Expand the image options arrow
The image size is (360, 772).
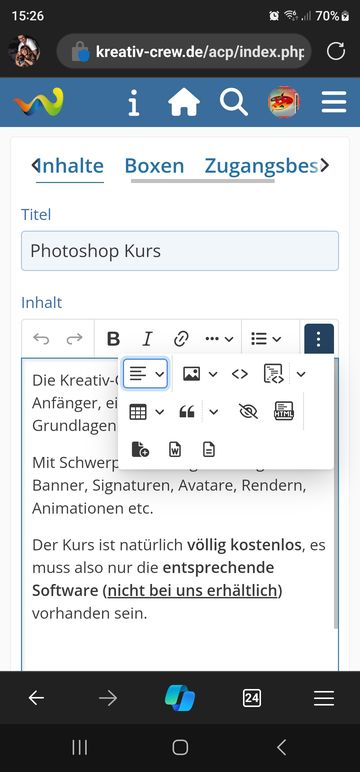coord(213,374)
